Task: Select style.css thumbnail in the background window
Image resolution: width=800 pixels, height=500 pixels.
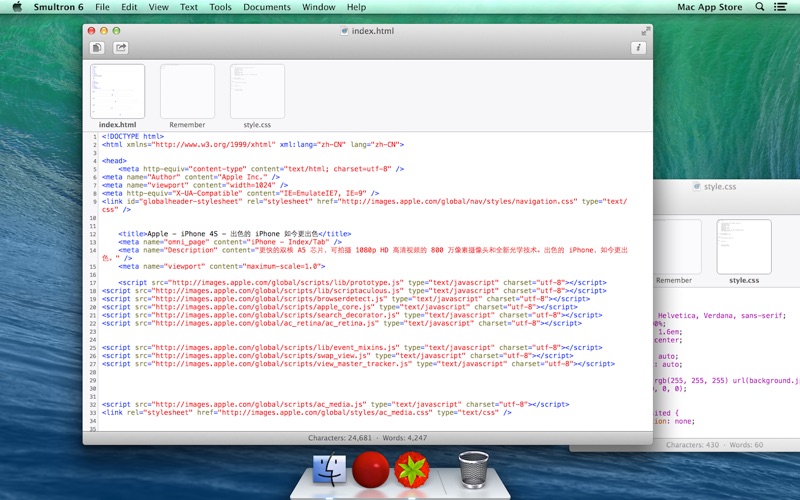Action: [x=744, y=247]
